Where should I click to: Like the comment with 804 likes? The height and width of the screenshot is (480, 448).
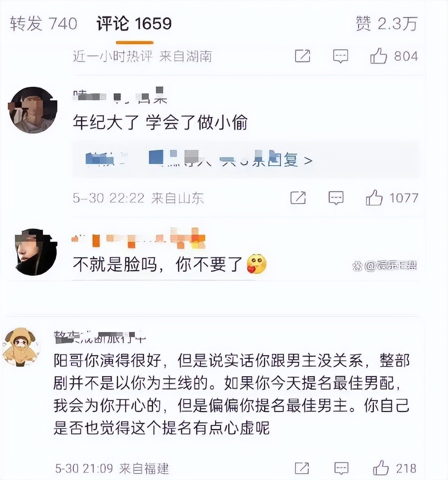(x=394, y=56)
